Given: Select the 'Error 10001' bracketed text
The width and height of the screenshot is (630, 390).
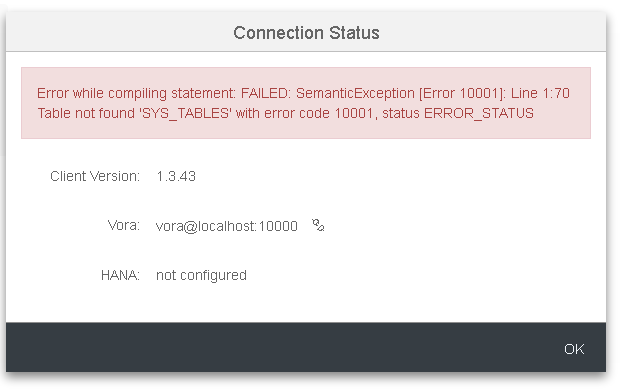Looking at the screenshot, I should [462, 93].
